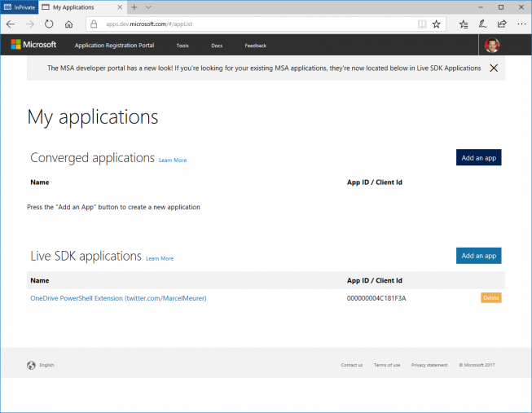The width and height of the screenshot is (532, 413).
Task: Open the Contact us footer link
Action: pos(352,365)
